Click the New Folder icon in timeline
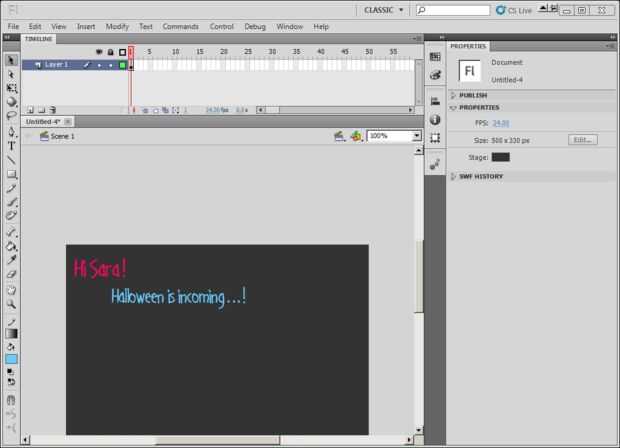This screenshot has height=448, width=620. click(x=42, y=110)
